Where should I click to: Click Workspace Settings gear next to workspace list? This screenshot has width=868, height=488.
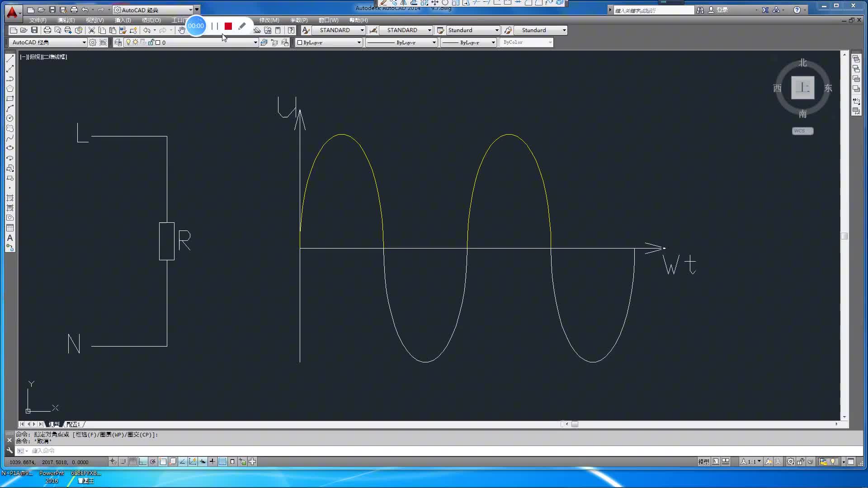(x=93, y=42)
